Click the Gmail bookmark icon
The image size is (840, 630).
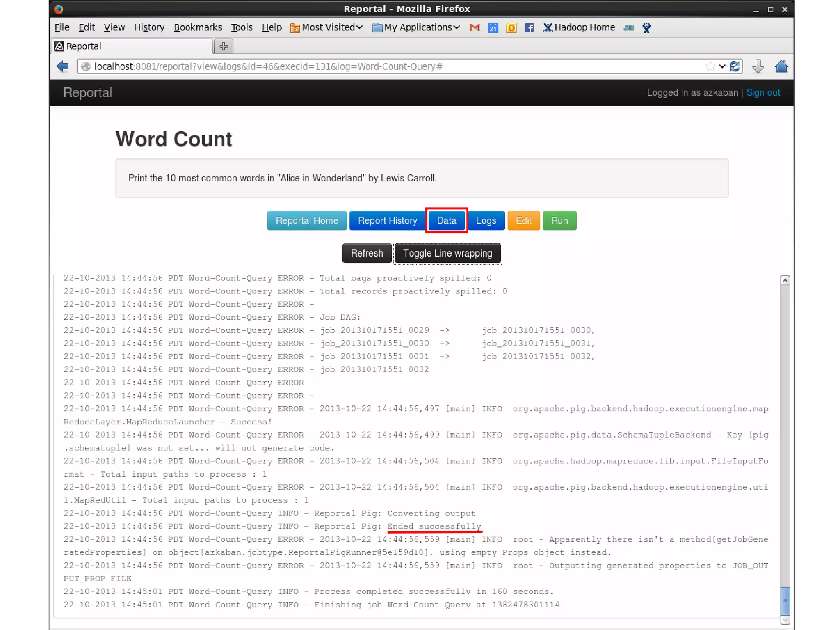point(475,27)
